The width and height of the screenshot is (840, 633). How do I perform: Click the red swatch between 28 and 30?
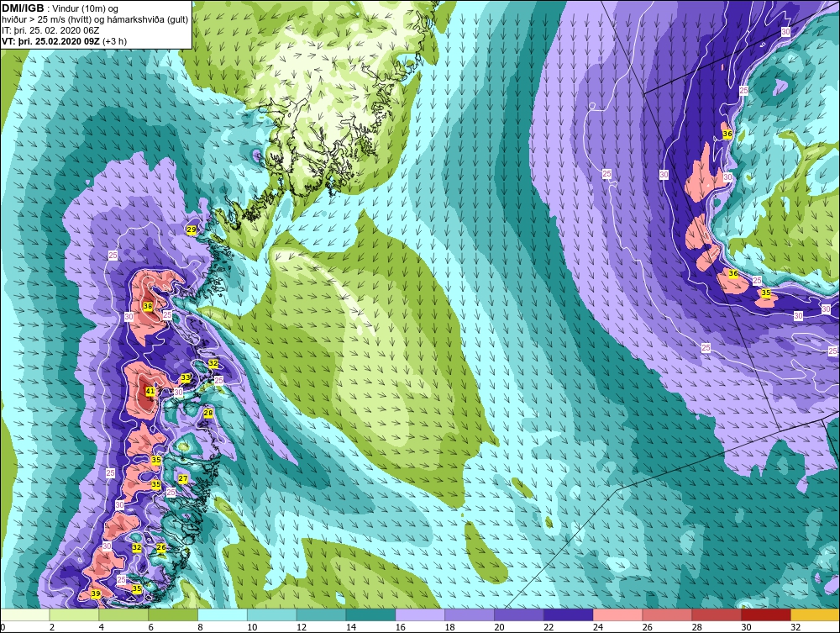pyautogui.click(x=717, y=615)
